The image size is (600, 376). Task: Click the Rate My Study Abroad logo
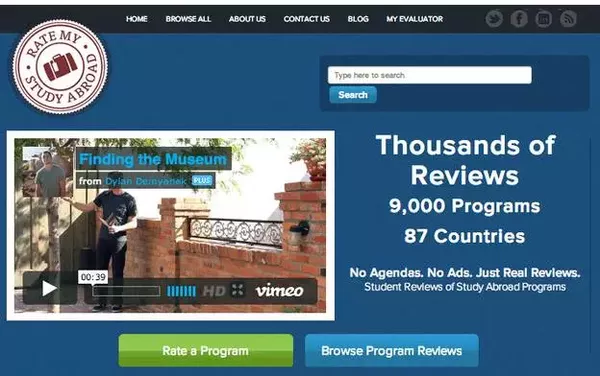click(60, 67)
